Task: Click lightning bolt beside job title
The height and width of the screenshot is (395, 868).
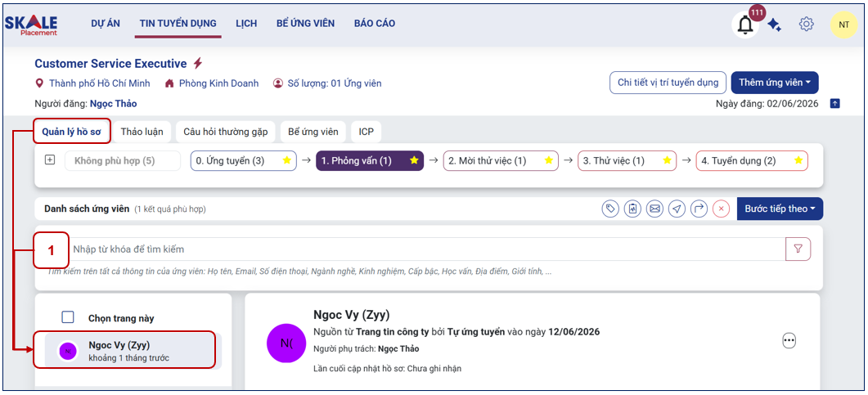Action: pyautogui.click(x=198, y=63)
